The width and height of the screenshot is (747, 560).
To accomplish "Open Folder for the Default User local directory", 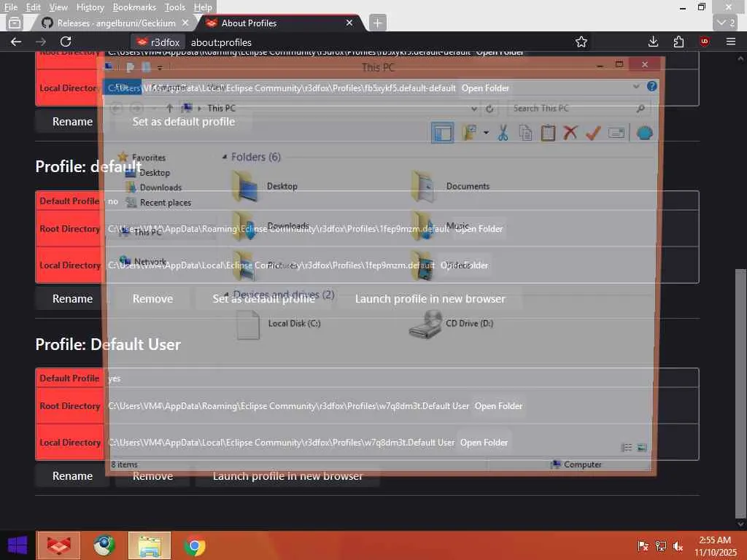I will [x=484, y=443].
